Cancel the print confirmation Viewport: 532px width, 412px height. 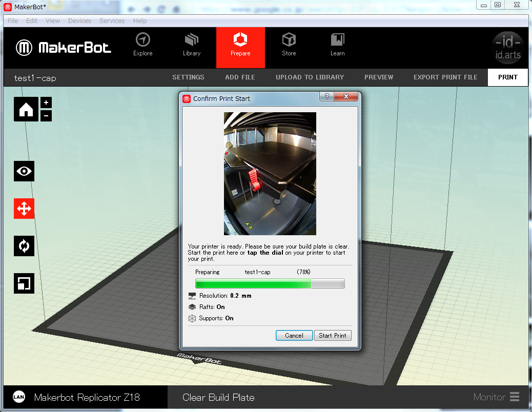[x=294, y=335]
